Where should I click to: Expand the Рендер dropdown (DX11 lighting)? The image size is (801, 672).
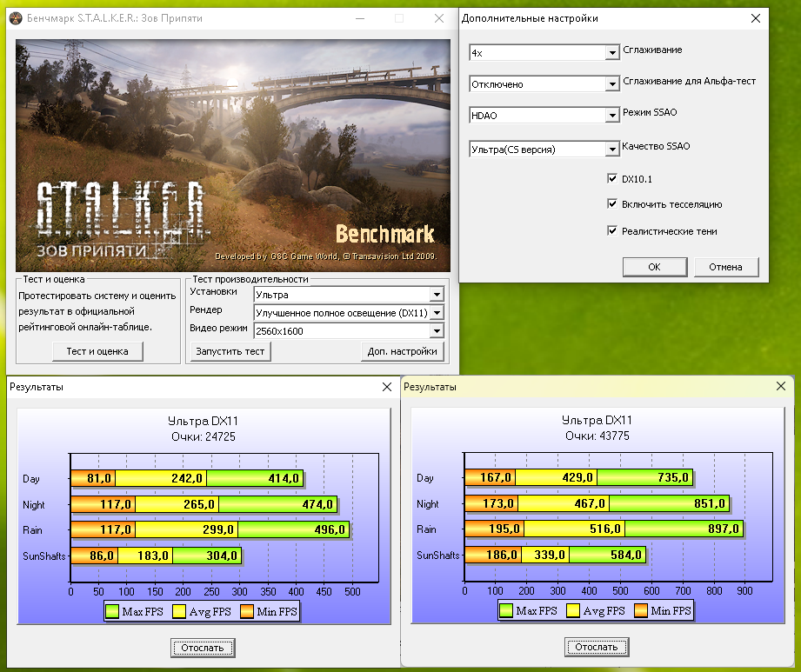pos(437,312)
